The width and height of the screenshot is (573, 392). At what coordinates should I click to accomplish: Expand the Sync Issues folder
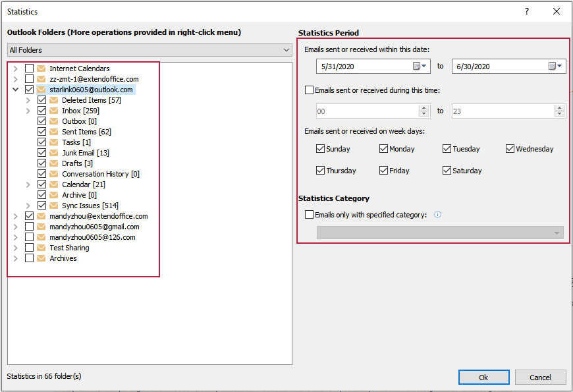click(x=28, y=206)
